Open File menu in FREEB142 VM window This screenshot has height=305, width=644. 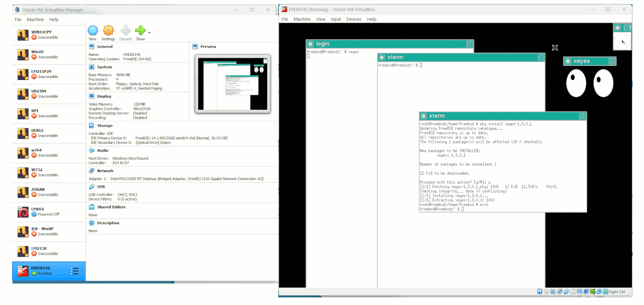point(285,19)
